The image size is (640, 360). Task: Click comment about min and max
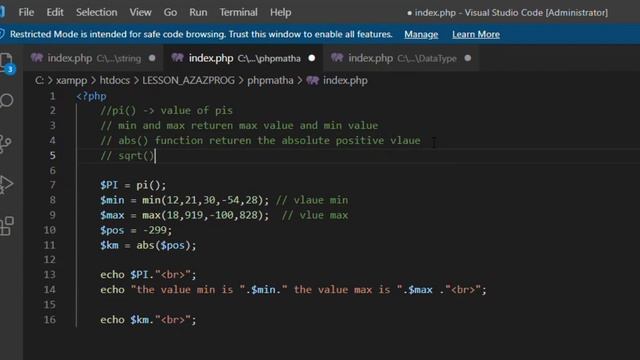[239, 125]
